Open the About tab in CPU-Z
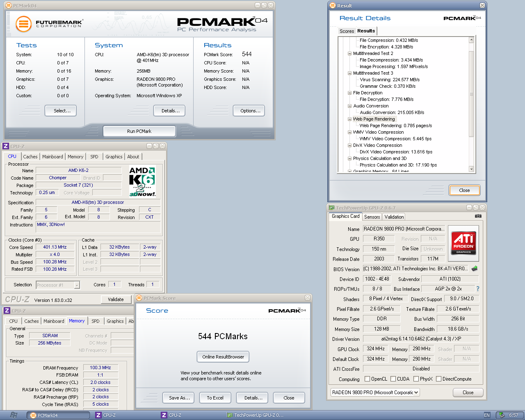The image size is (525, 420). [x=133, y=157]
